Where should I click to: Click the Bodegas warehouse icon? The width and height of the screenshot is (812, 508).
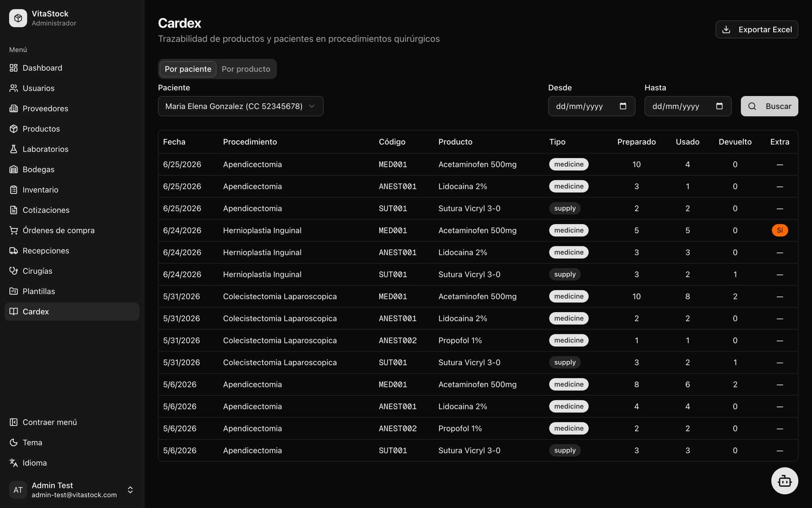pyautogui.click(x=14, y=169)
